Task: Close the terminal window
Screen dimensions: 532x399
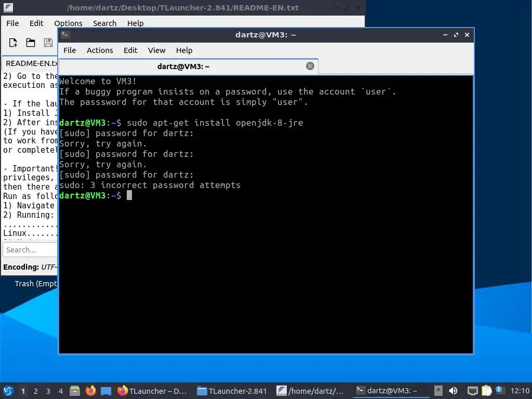Action: [x=467, y=35]
